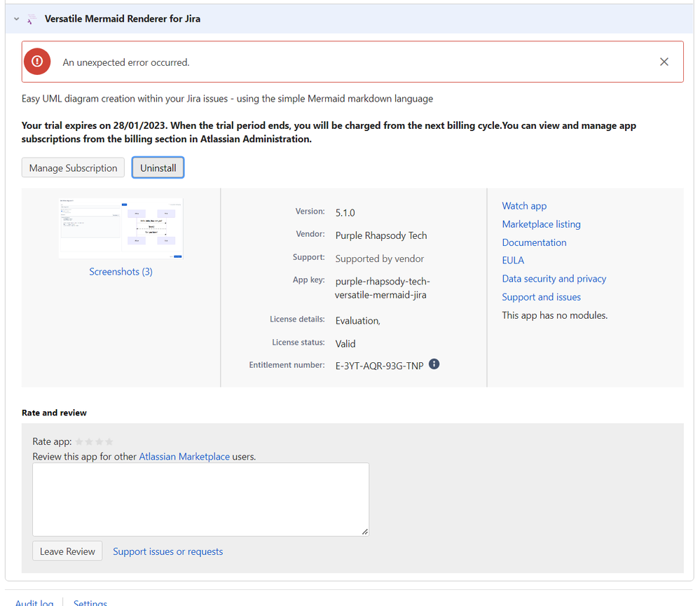Click the Versatile Mermaid Renderer app logo icon

click(x=32, y=19)
